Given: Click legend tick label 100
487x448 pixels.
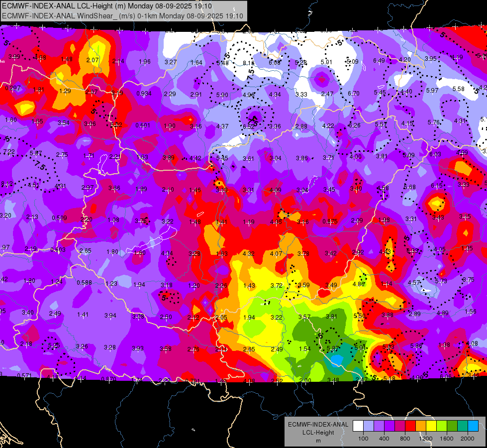Looking at the screenshot, I should tap(364, 439).
